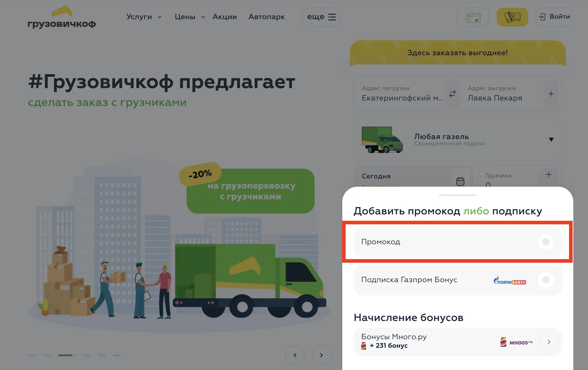Select the Промокод radio option
This screenshot has width=588, height=370.
tap(546, 242)
